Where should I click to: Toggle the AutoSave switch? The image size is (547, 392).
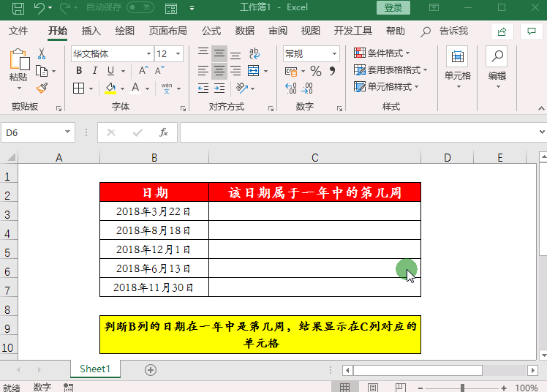(140, 7)
